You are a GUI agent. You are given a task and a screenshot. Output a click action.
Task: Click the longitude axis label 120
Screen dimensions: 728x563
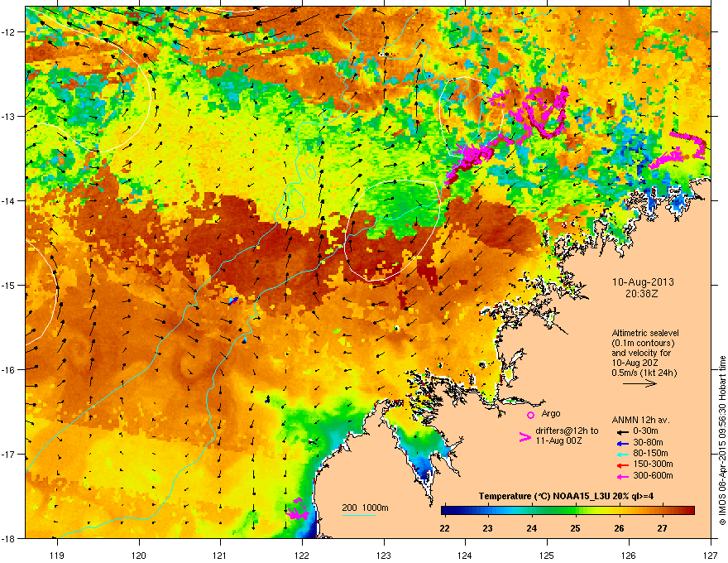tap(139, 555)
